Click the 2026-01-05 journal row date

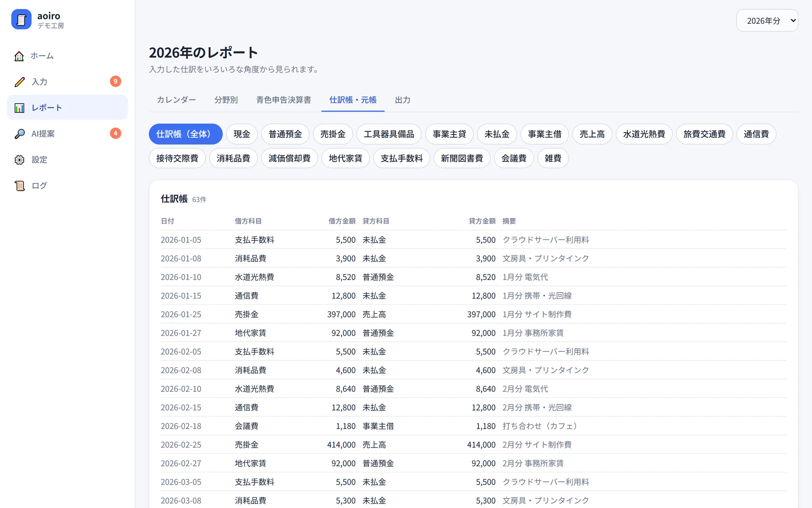coord(181,240)
